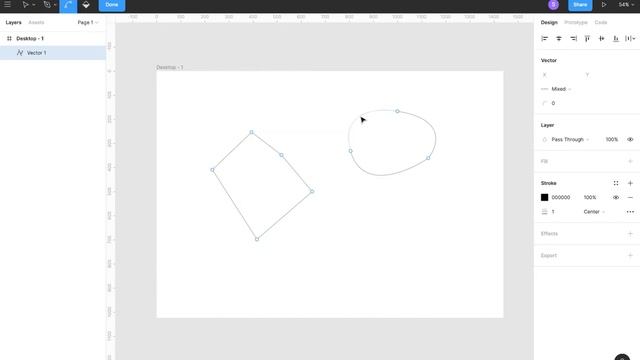Select the Move tool arrow

[x=25, y=5]
